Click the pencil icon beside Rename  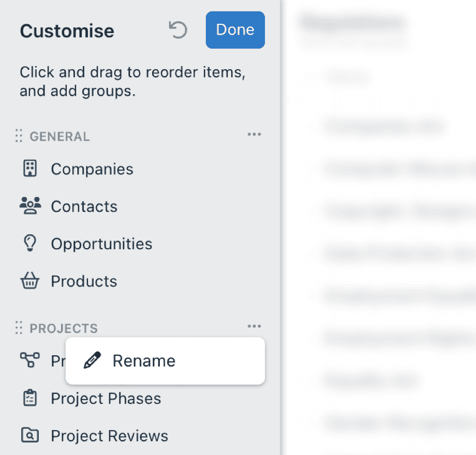91,360
